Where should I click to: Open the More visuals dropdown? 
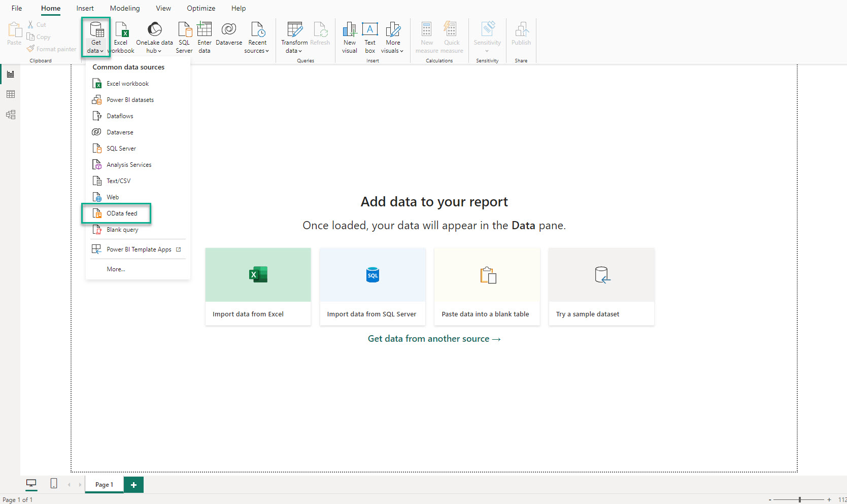pos(392,37)
